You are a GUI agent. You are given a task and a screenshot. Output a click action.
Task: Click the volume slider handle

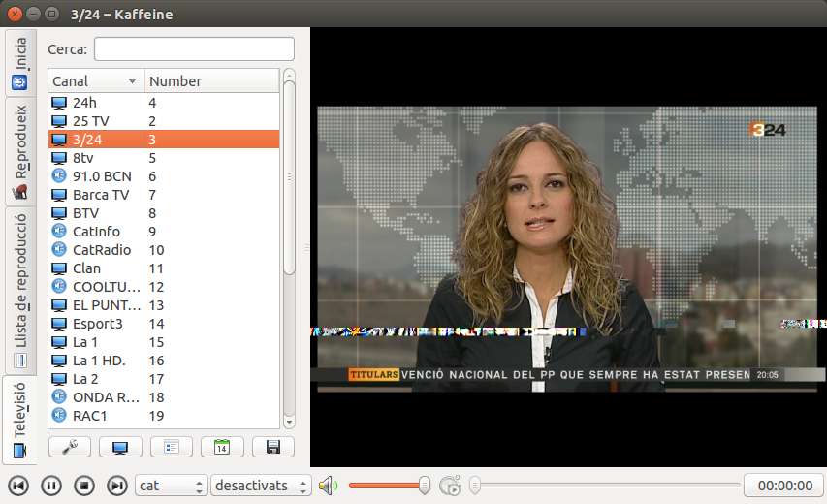click(x=424, y=486)
